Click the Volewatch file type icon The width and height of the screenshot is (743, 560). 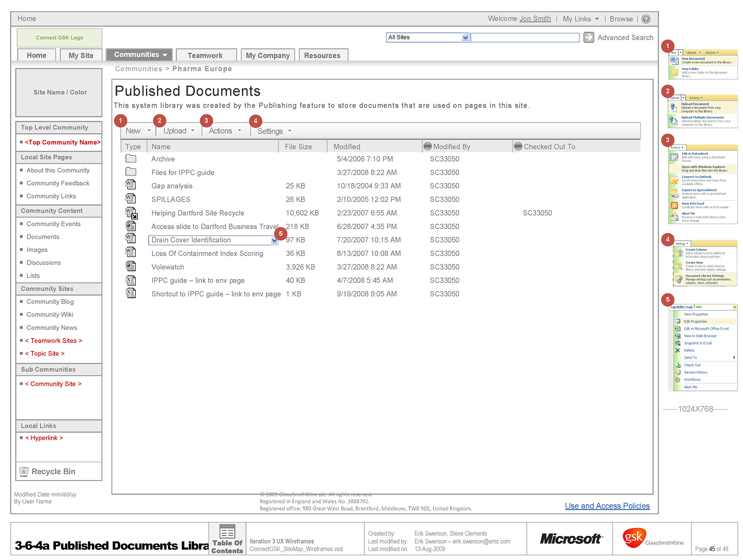click(x=131, y=266)
